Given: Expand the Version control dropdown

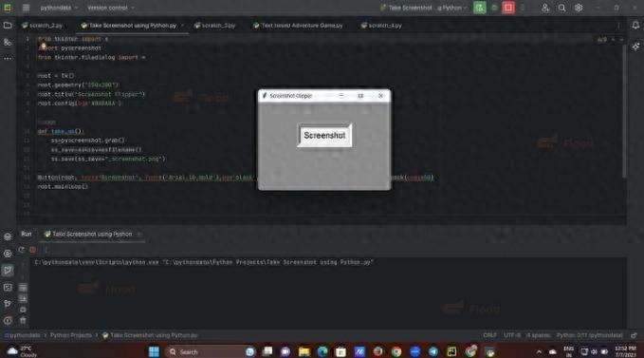Looking at the screenshot, I should tap(110, 8).
